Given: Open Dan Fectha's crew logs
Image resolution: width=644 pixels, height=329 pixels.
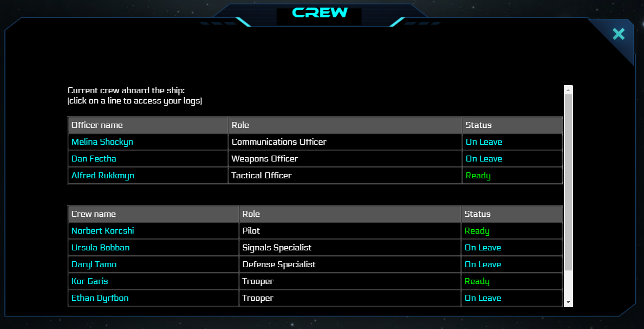Looking at the screenshot, I should [315, 159].
